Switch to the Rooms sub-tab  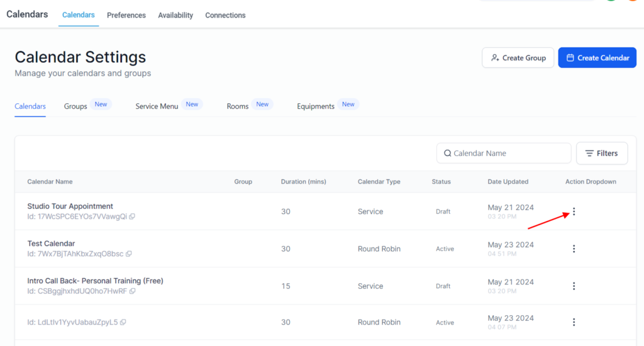click(x=237, y=106)
